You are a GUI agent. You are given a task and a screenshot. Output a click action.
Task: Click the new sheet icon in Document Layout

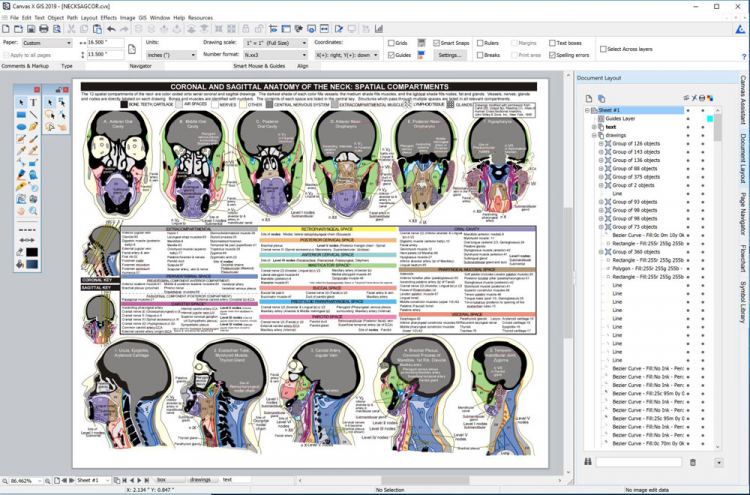[x=589, y=99]
